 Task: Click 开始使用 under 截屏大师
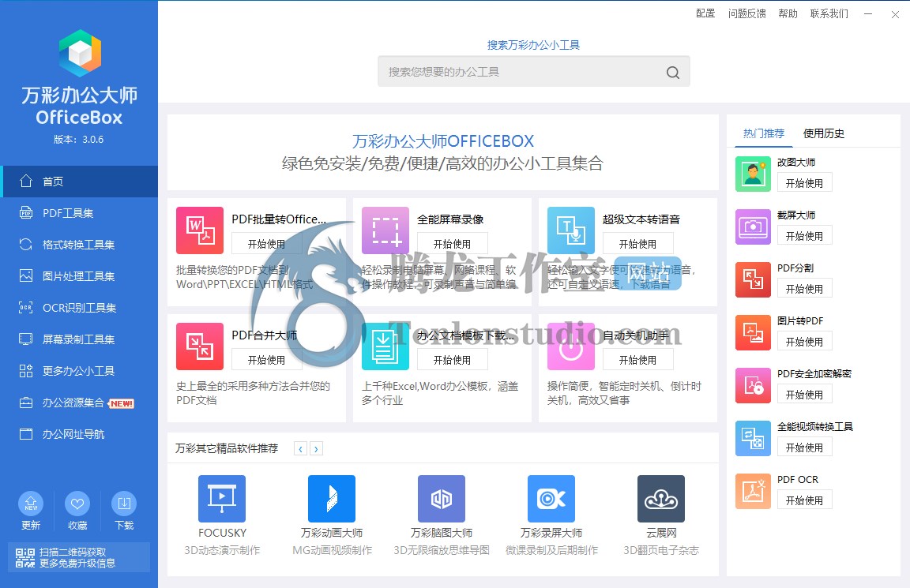click(x=804, y=236)
